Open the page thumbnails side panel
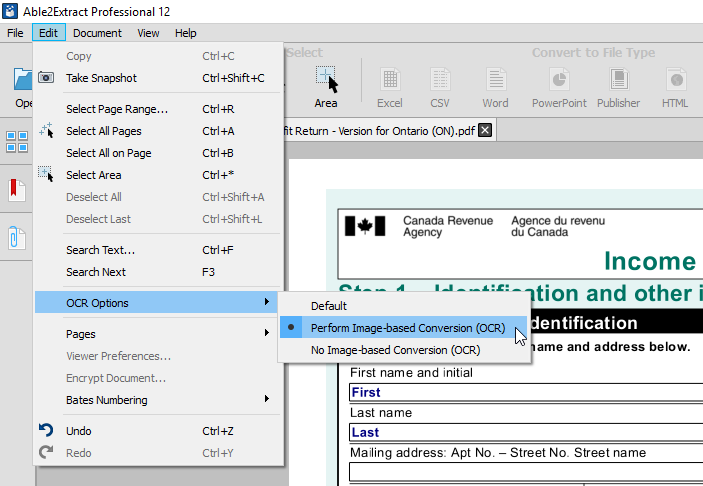The image size is (703, 486). (17, 142)
